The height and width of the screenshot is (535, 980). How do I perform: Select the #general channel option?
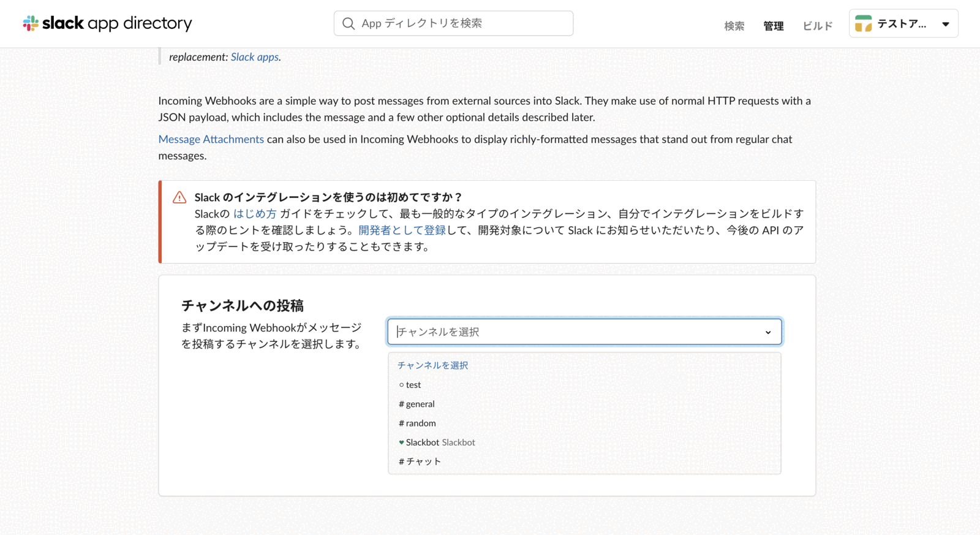[x=584, y=404]
